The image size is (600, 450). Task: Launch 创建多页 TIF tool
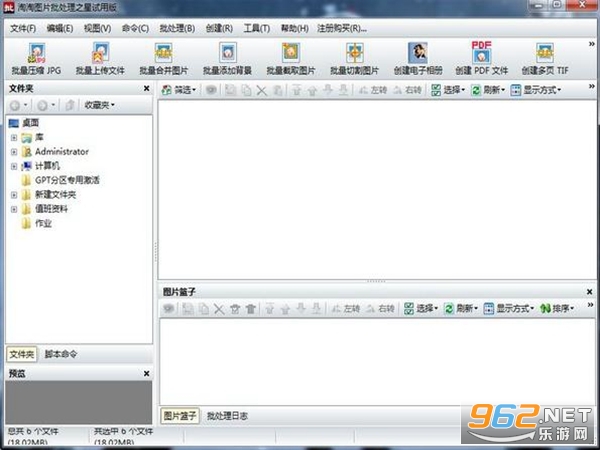click(545, 59)
